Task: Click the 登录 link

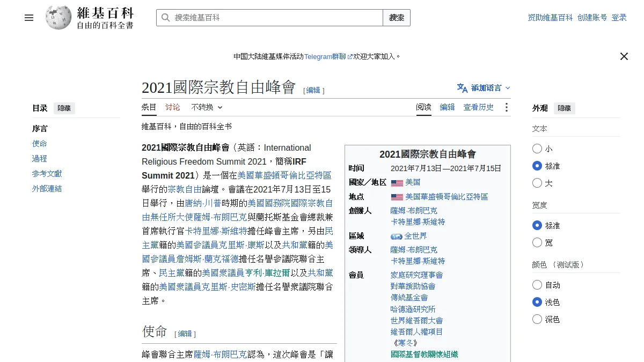Action: pyautogui.click(x=619, y=18)
